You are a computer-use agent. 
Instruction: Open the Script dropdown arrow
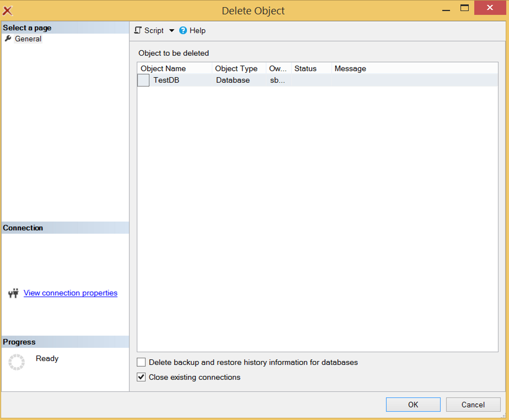172,30
